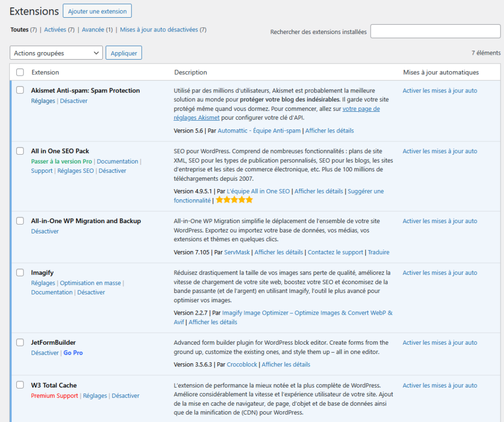
Task: Click Afficher les détails for Imagify
Action: [x=213, y=322]
